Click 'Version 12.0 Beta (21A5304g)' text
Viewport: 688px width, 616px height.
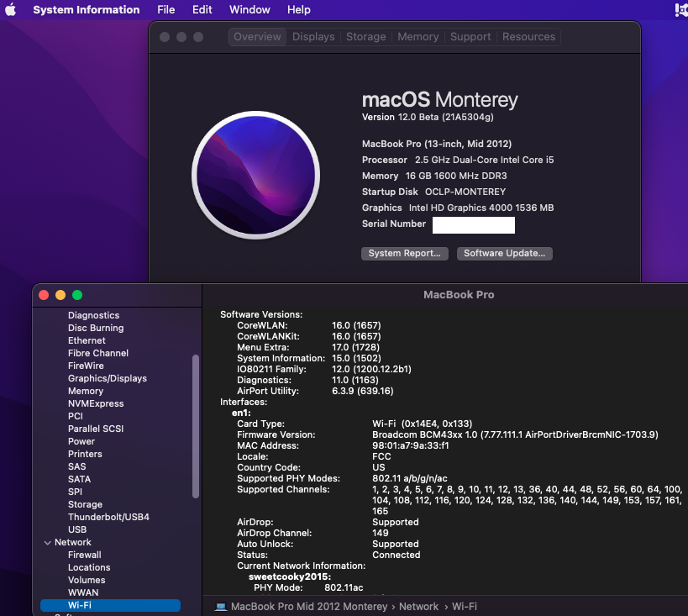(x=428, y=117)
